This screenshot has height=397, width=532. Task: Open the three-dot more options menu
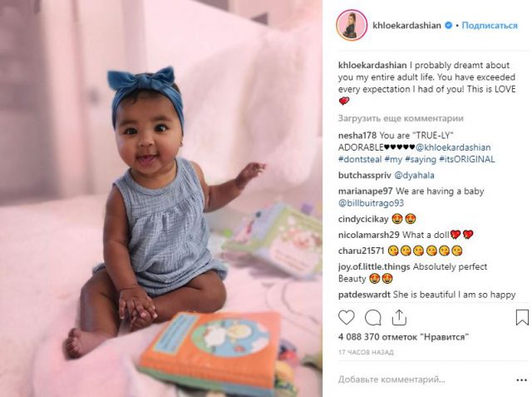[x=521, y=380]
